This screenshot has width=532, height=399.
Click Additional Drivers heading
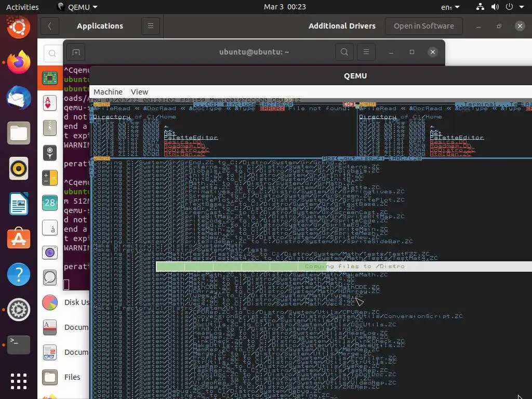coord(342,26)
